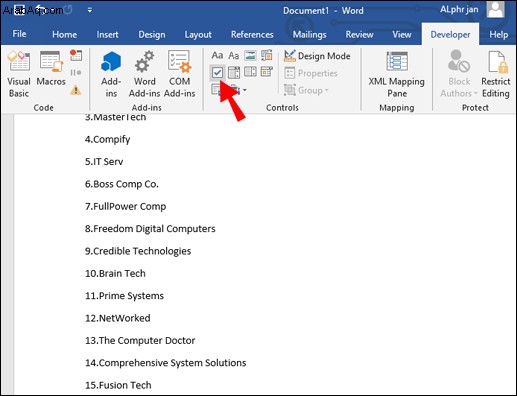This screenshot has height=396, width=517.
Task: Expand Customize Quick Access Toolbar arrow
Action: [89, 10]
